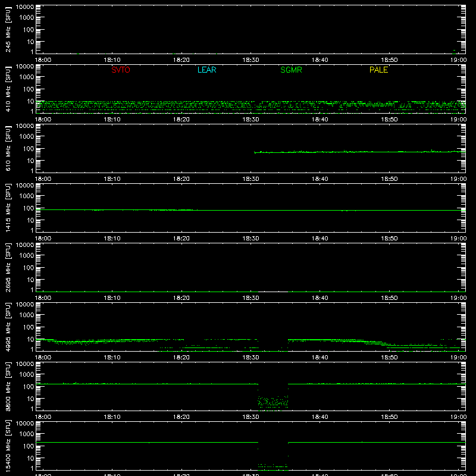Screen dimensions: 476x476
Task: Click the 10000 value on 245 MHz axis
Action: [25, 7]
